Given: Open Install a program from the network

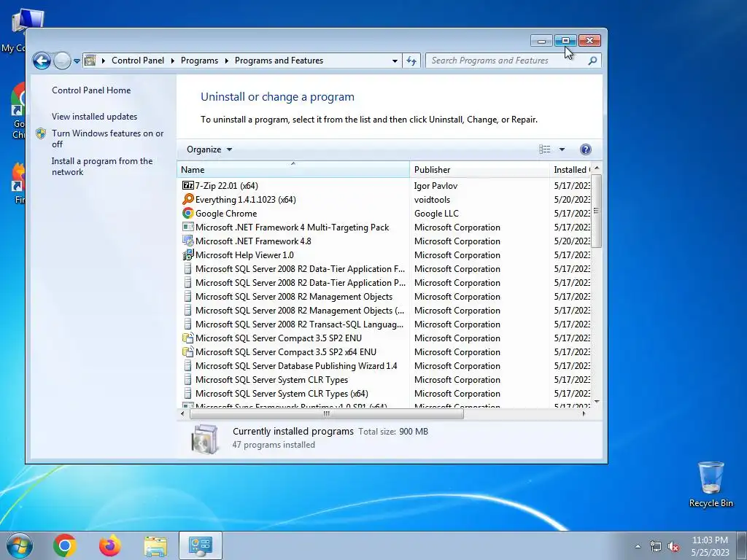Looking at the screenshot, I should tap(102, 166).
